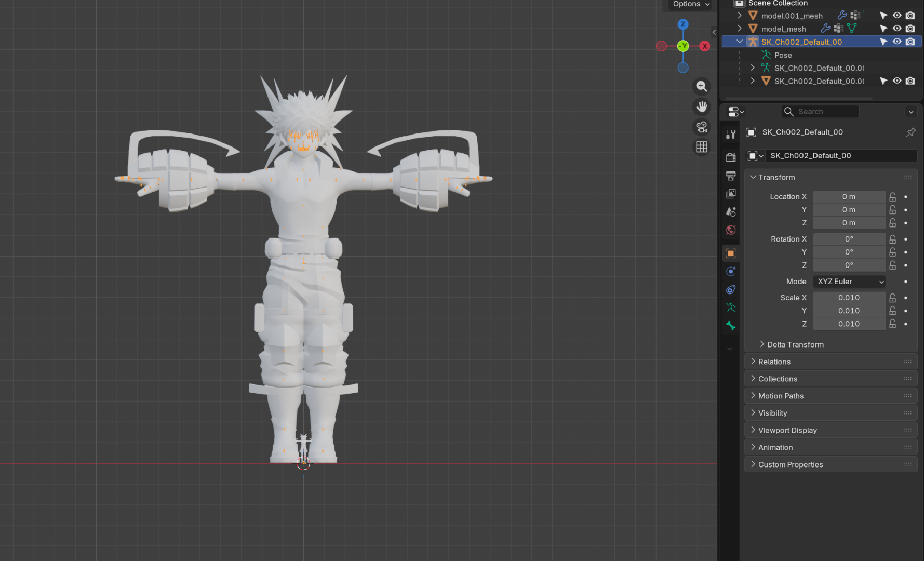Click the Scale X value field

tap(849, 298)
